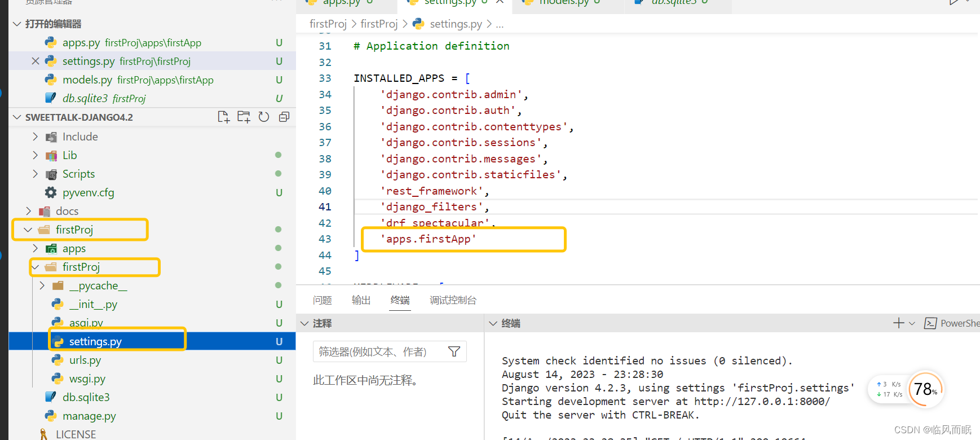This screenshot has height=440, width=980.
Task: Collapse the outer firstProj folder
Action: coord(28,230)
